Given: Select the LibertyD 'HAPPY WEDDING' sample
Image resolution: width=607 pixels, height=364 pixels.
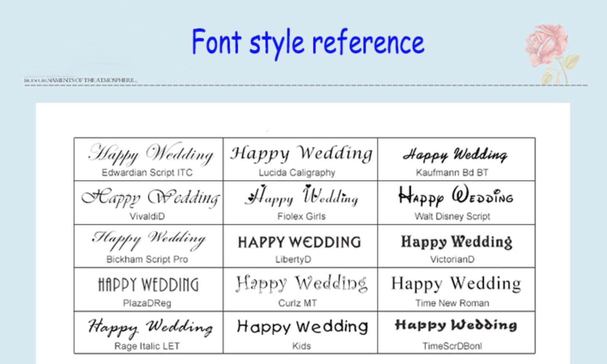Looking at the screenshot, I should (x=300, y=242).
